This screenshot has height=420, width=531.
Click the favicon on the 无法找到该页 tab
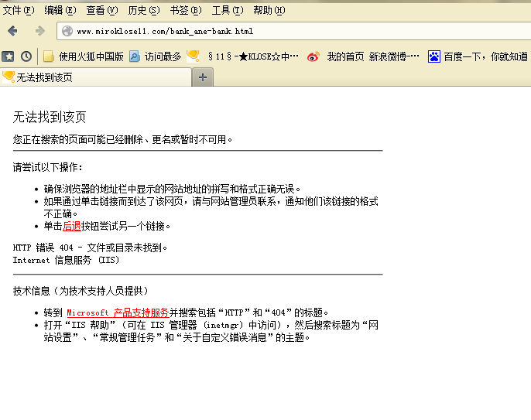[8, 77]
